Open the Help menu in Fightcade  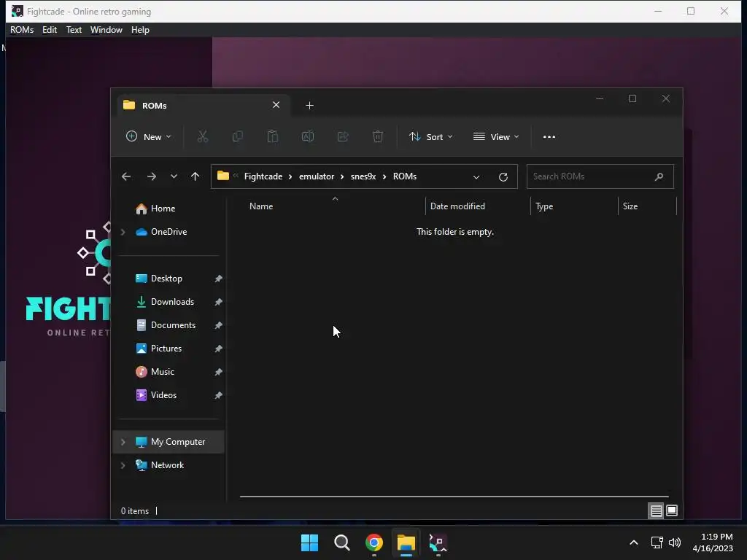coord(140,29)
